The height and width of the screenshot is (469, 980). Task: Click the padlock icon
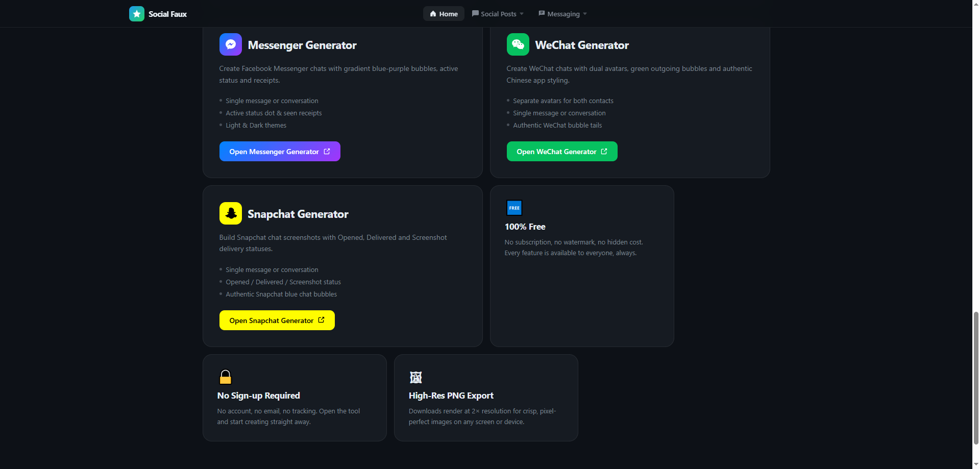click(x=226, y=377)
